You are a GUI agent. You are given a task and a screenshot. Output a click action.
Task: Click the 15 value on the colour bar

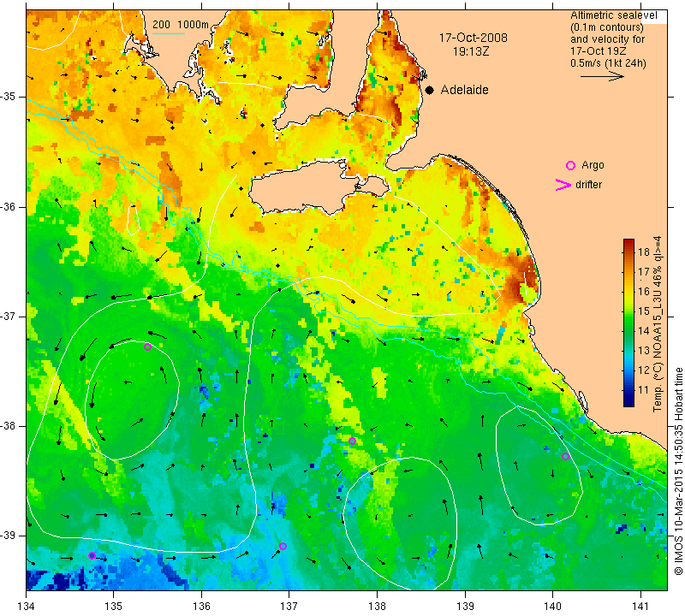[x=644, y=311]
